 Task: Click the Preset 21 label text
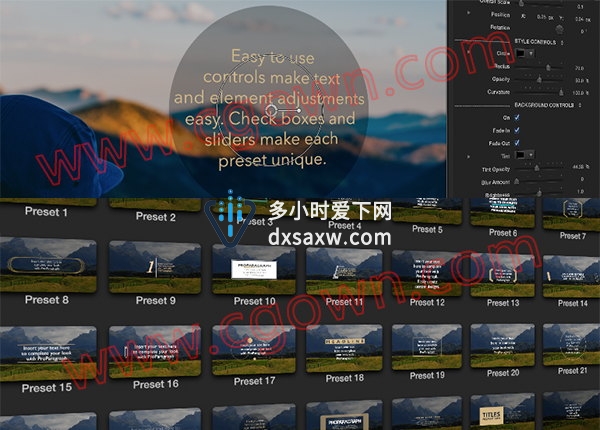point(572,371)
